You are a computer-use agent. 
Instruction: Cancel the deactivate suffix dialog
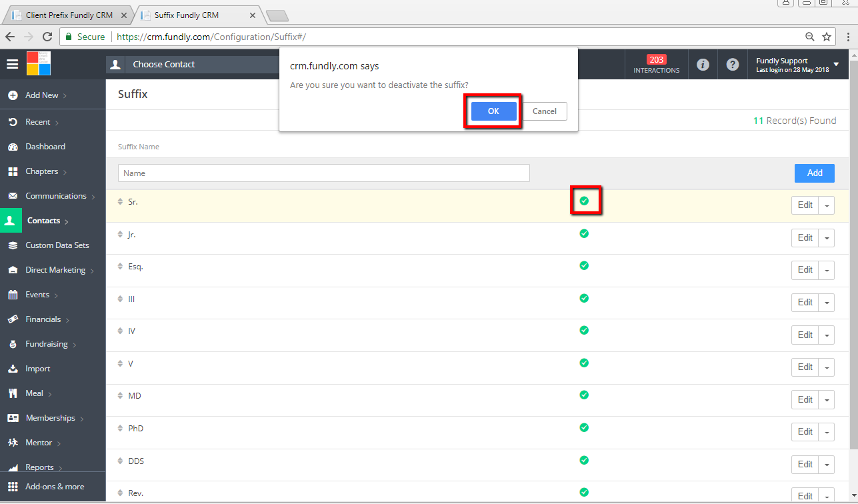pyautogui.click(x=545, y=111)
